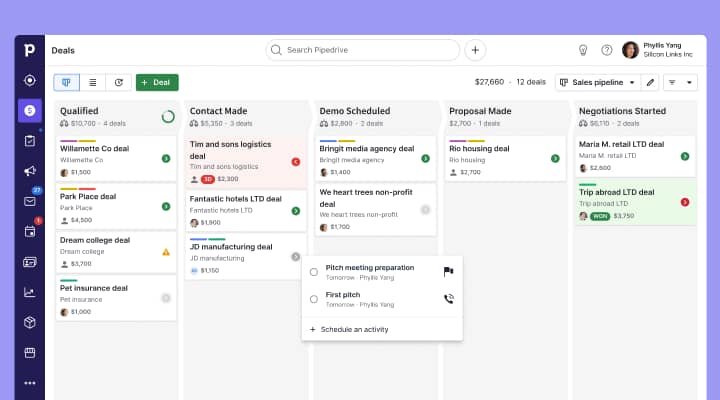The image size is (720, 400).
Task: Click the help question mark icon
Action: coord(606,50)
